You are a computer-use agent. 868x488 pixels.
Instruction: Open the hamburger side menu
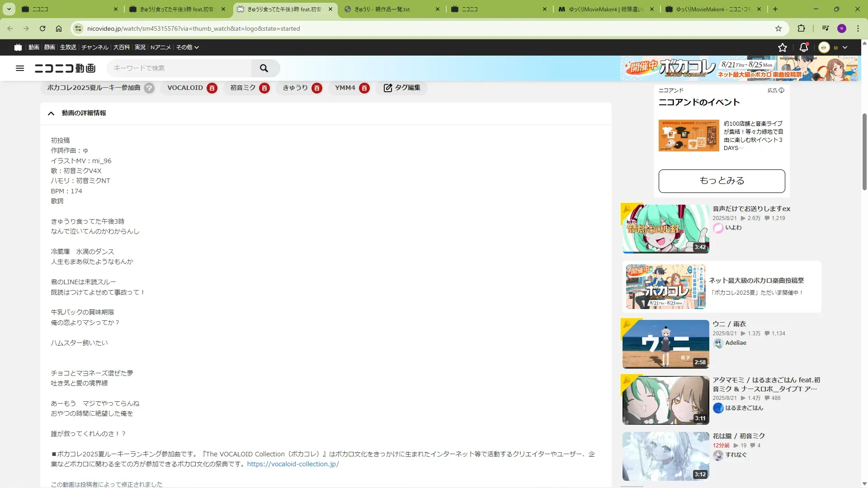[20, 68]
